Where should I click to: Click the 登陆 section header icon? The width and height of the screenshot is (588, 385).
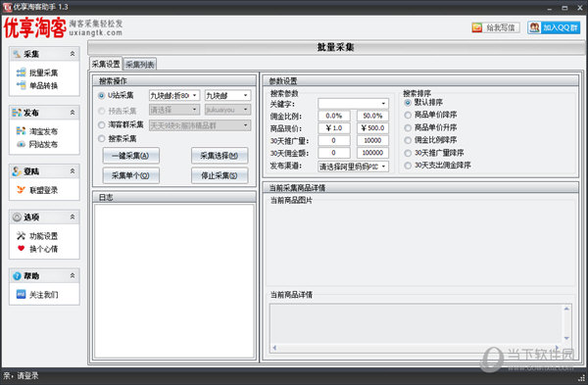(x=17, y=171)
